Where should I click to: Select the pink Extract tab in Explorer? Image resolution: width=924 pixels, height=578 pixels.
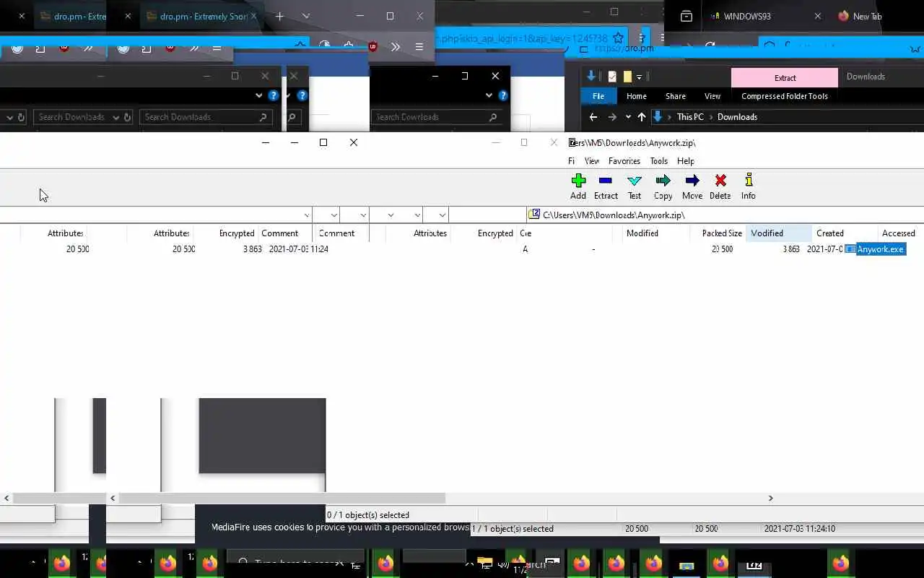click(x=785, y=77)
